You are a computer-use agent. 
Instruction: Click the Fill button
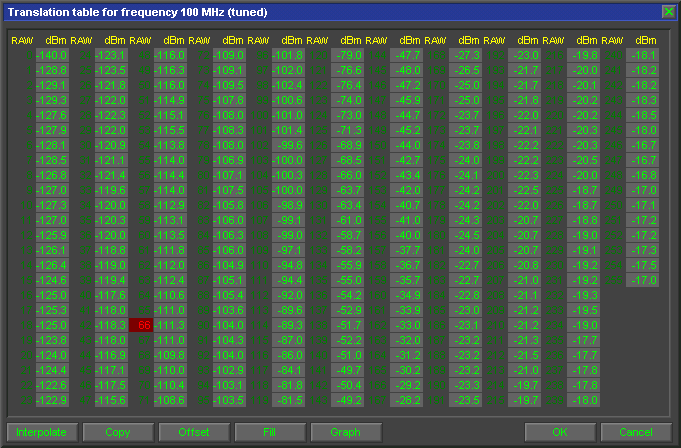click(x=269, y=432)
